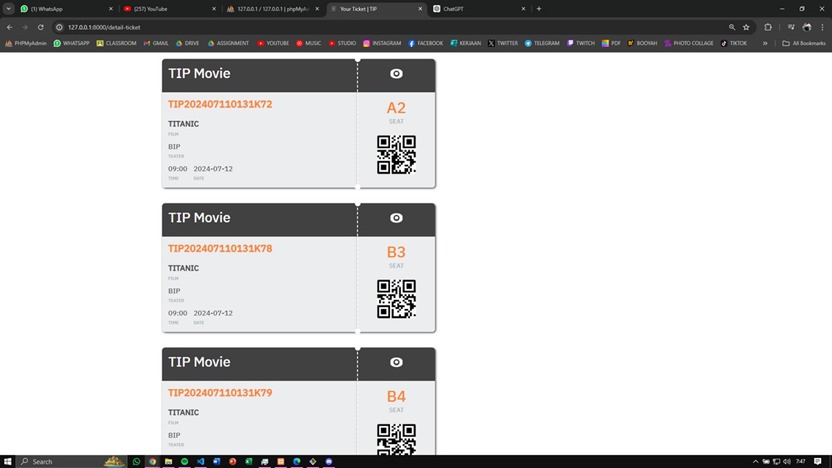Reload the page with refresh icon
This screenshot has width=832, height=468.
(x=40, y=27)
